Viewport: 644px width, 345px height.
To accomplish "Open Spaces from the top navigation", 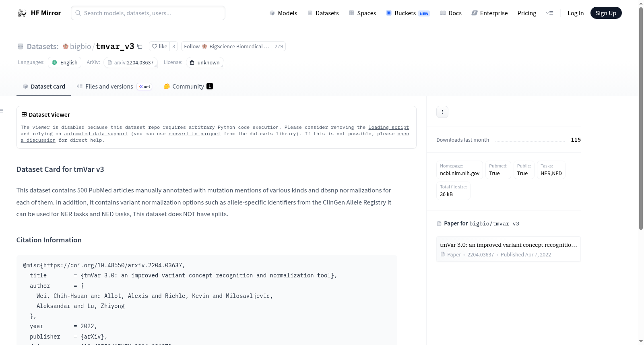I will tap(363, 13).
